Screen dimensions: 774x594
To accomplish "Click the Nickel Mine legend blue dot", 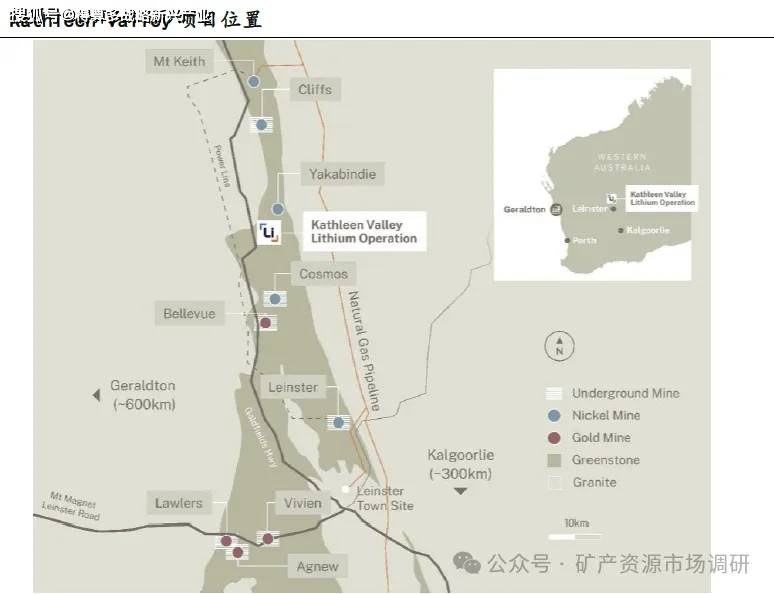I will (554, 416).
